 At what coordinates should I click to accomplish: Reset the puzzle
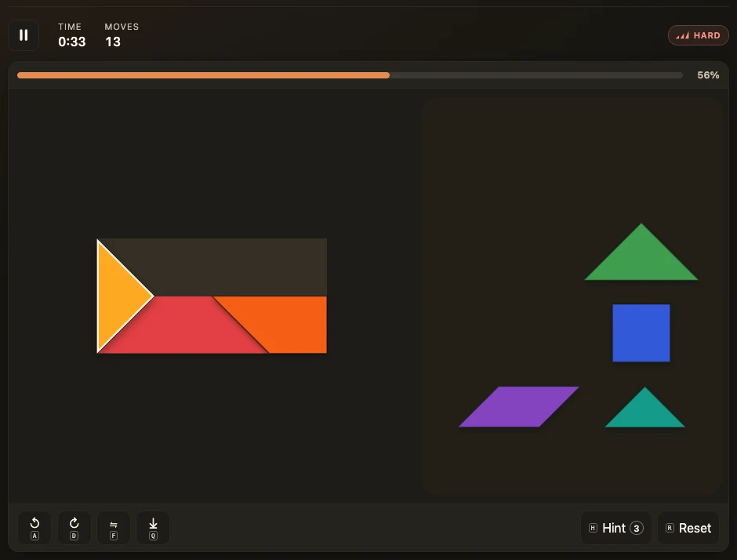point(688,528)
